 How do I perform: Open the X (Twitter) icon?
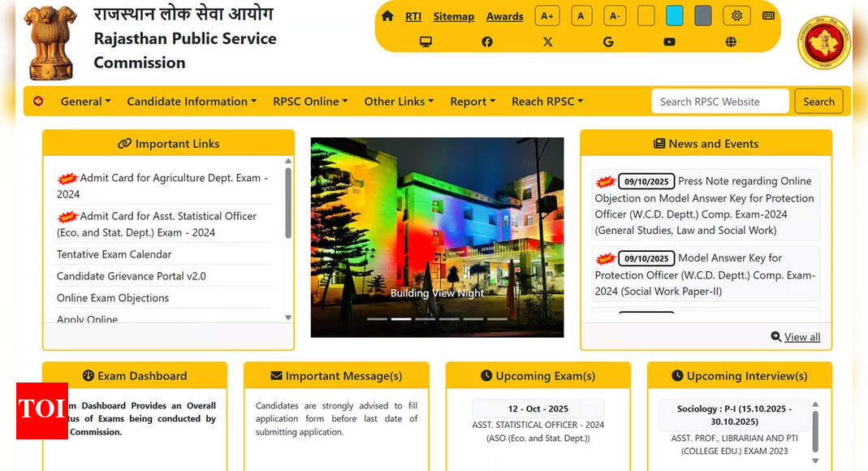click(x=547, y=41)
